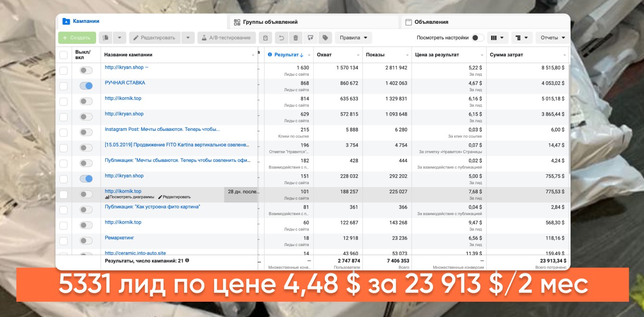The image size is (644, 317).
Task: Check the box for [15.05.2019] Продвижение FITO row
Action: (x=64, y=148)
